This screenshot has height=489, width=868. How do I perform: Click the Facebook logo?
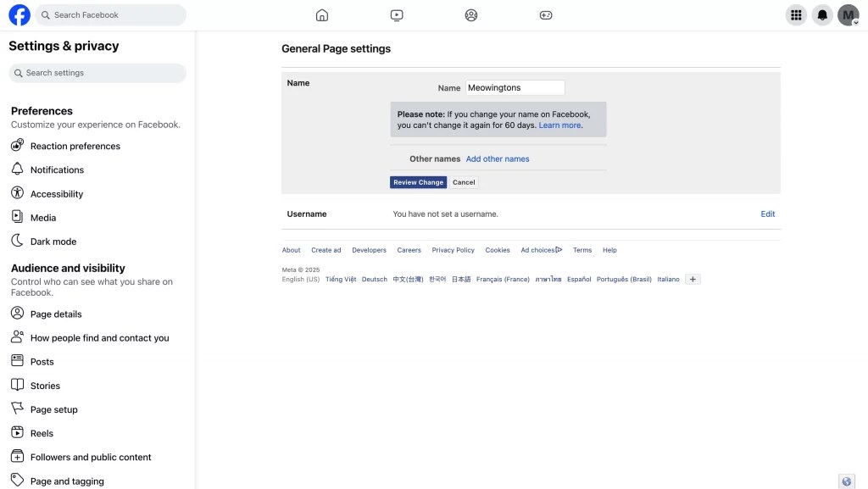coord(19,15)
